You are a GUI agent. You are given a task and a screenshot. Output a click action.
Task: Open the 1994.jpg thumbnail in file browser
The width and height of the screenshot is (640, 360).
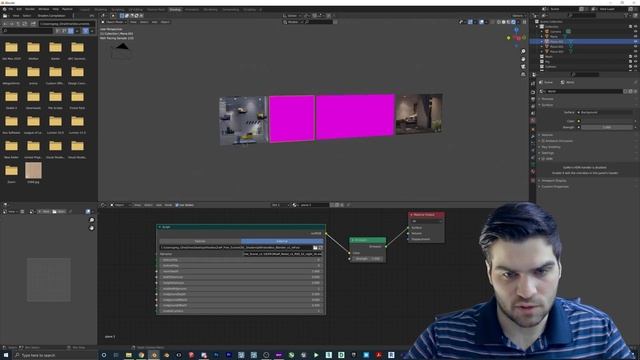coord(33,170)
